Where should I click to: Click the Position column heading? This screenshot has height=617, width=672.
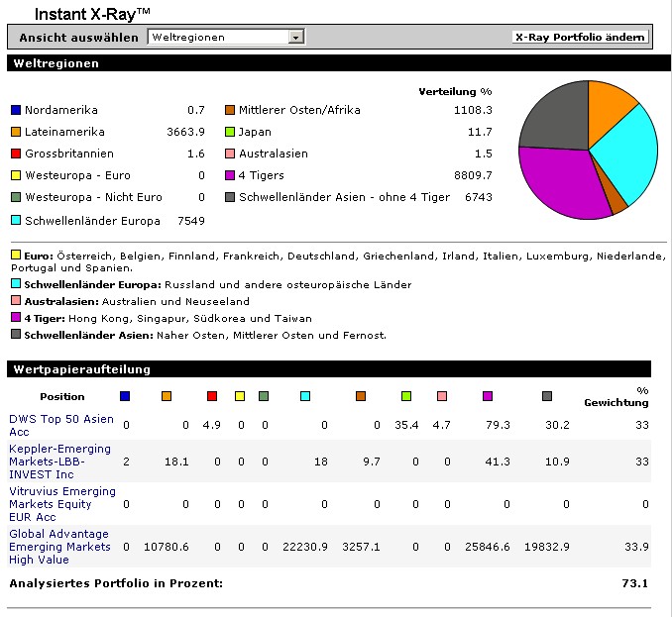tap(62, 396)
